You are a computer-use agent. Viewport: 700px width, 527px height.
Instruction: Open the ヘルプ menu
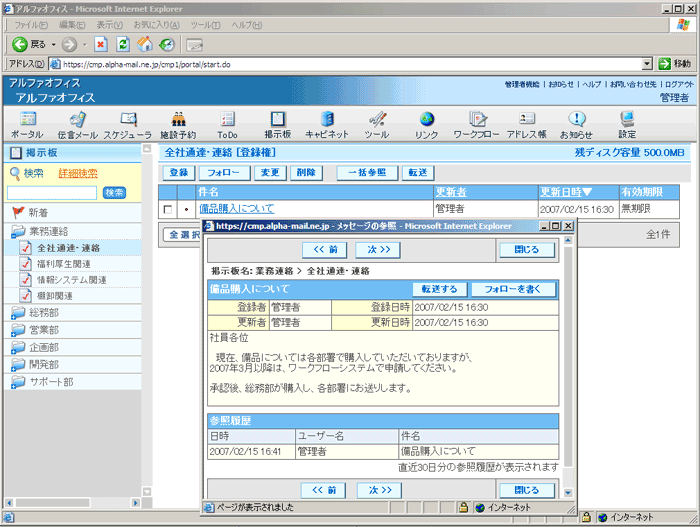246,25
